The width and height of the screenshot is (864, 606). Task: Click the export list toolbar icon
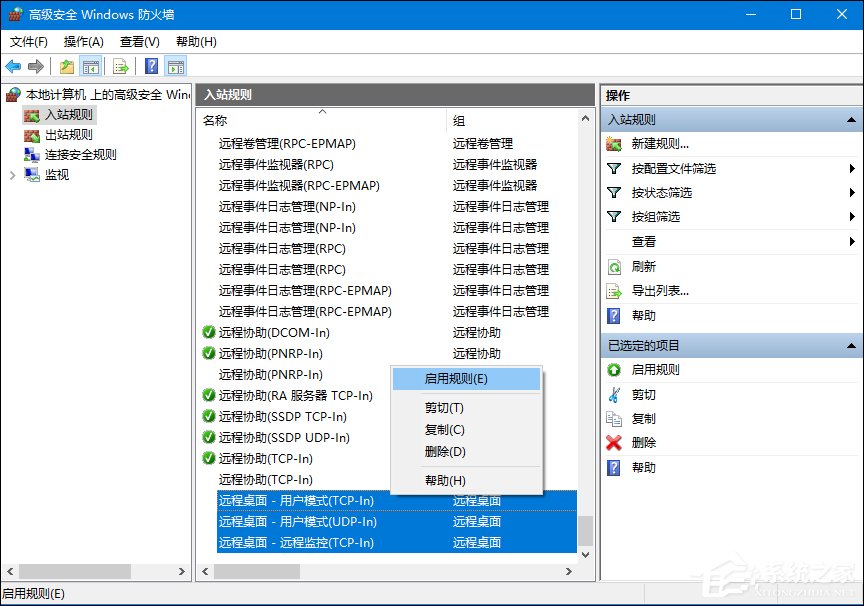pyautogui.click(x=120, y=66)
